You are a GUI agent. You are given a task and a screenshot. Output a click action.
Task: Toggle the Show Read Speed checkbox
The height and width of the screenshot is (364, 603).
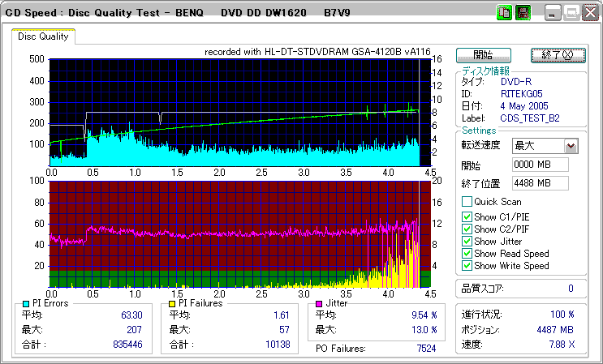467,254
